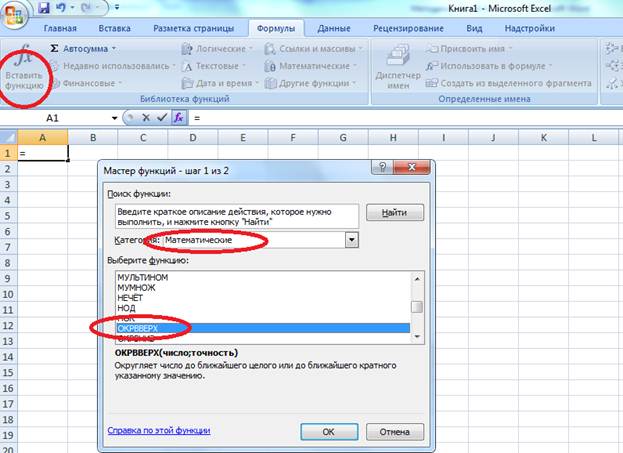The height and width of the screenshot is (453, 623).
Task: Open Ссылки и массивы menu
Action: tap(313, 48)
